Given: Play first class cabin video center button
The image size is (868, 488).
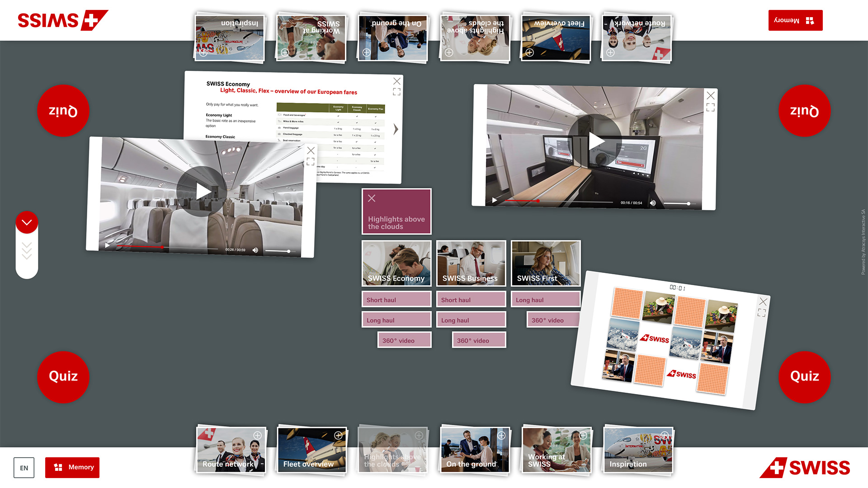Looking at the screenshot, I should (595, 141).
